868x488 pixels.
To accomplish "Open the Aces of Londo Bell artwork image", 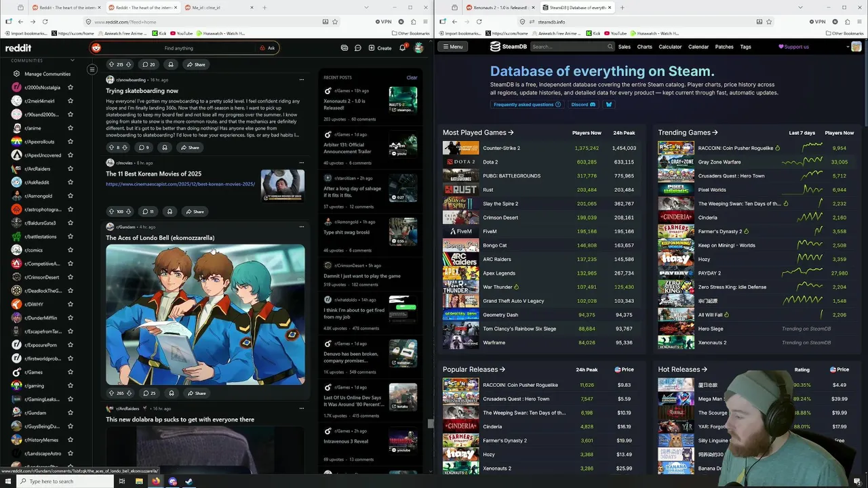I will pos(205,314).
